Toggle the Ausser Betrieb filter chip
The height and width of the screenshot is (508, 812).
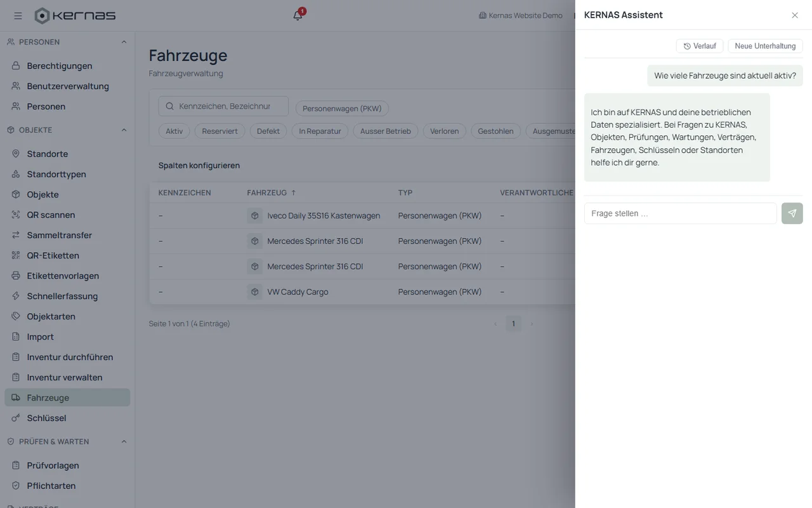[386, 131]
